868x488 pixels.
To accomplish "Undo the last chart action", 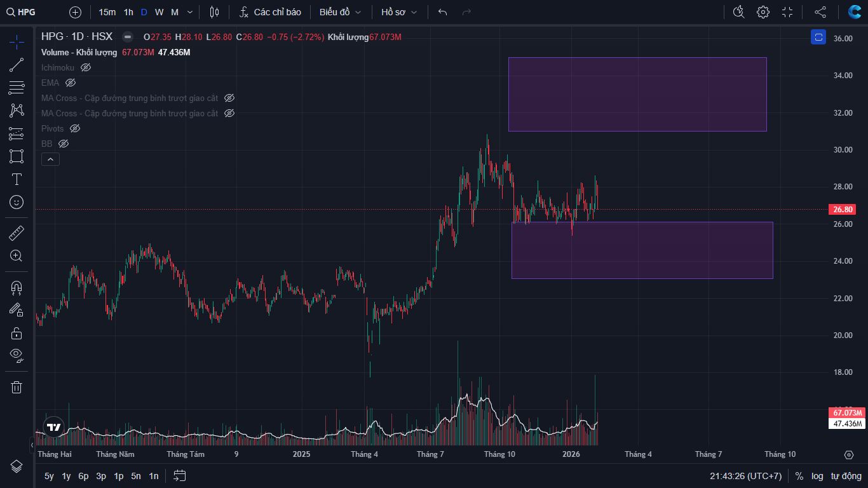I will (x=443, y=12).
